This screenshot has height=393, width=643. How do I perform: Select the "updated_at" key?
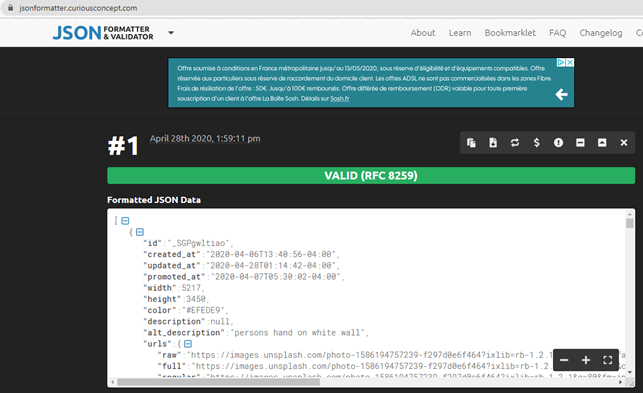point(172,265)
